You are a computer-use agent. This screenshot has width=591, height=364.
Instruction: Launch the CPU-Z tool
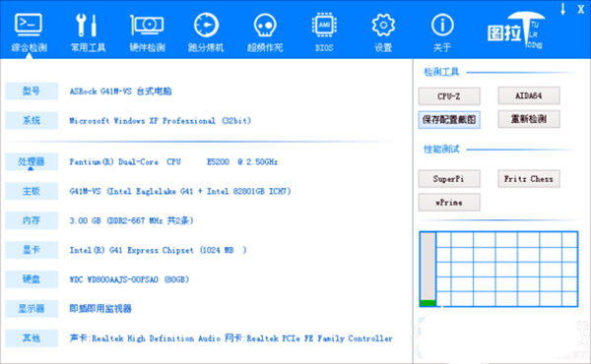click(x=449, y=96)
